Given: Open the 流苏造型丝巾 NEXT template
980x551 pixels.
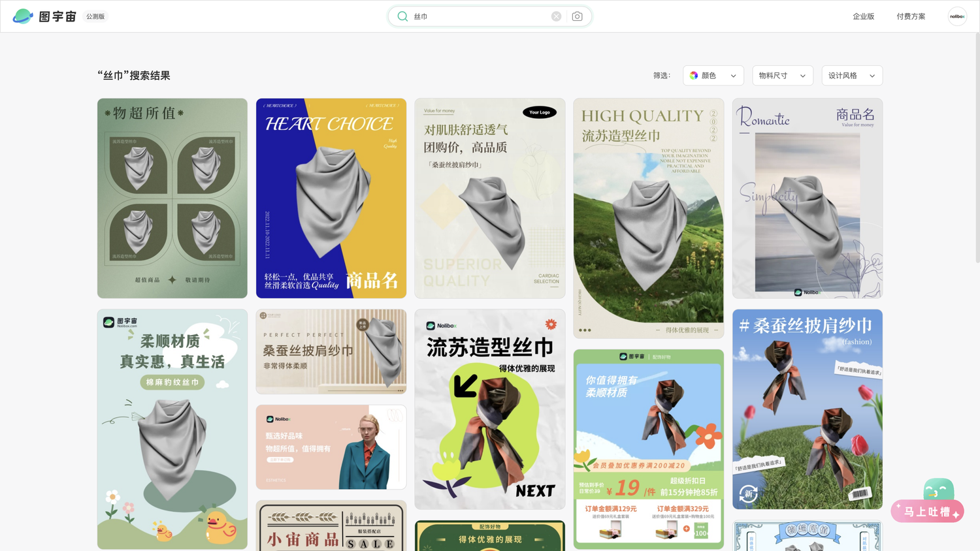Looking at the screenshot, I should (x=490, y=409).
